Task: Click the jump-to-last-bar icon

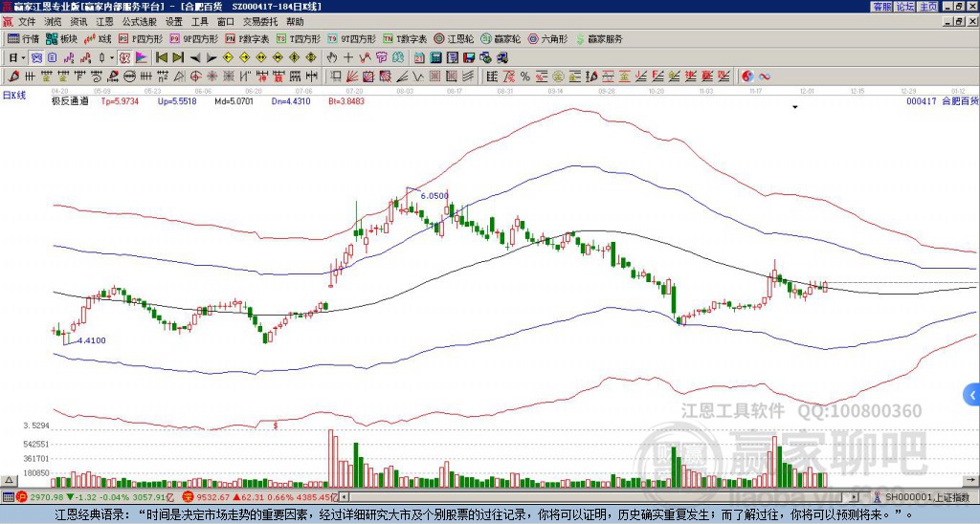Action: (178, 58)
